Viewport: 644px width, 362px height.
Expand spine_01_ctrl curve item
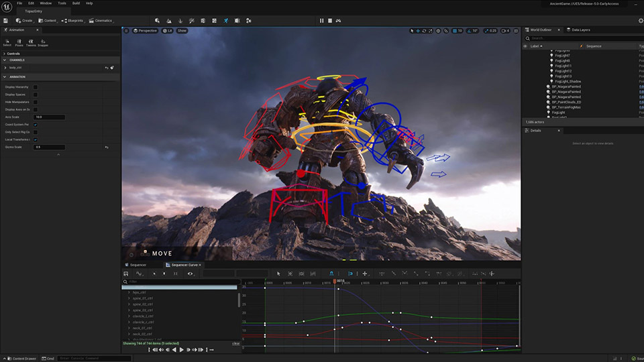tap(129, 298)
